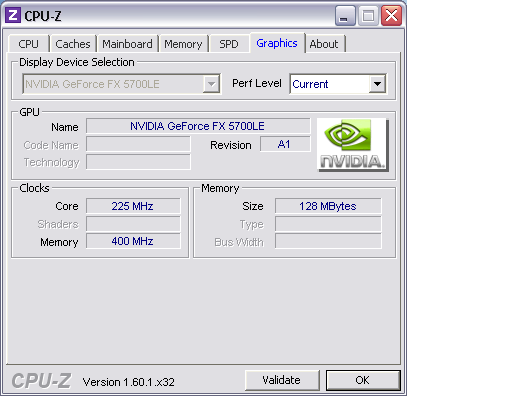Click the empty Technology field
Screen dimensions: 512x396
click(138, 162)
